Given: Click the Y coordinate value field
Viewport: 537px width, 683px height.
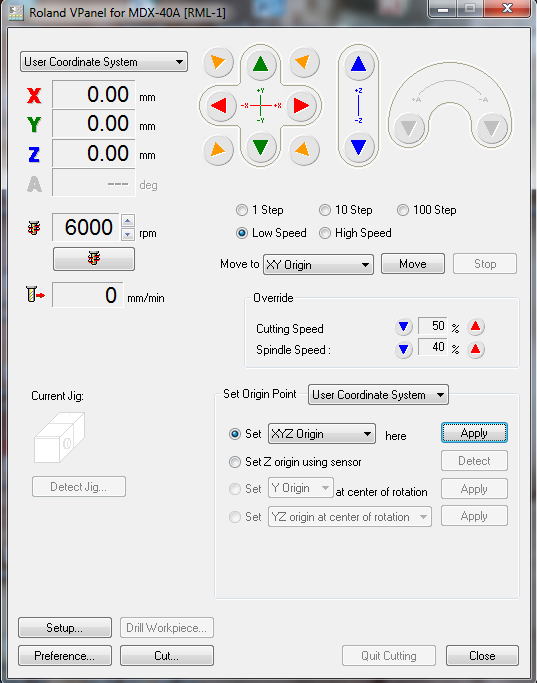Looking at the screenshot, I should pos(94,124).
